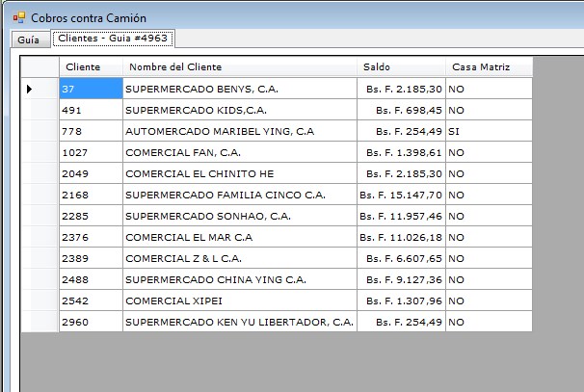Click COMERCIAL XIPEI name cell
Screen dimensions: 584x392
click(240, 301)
